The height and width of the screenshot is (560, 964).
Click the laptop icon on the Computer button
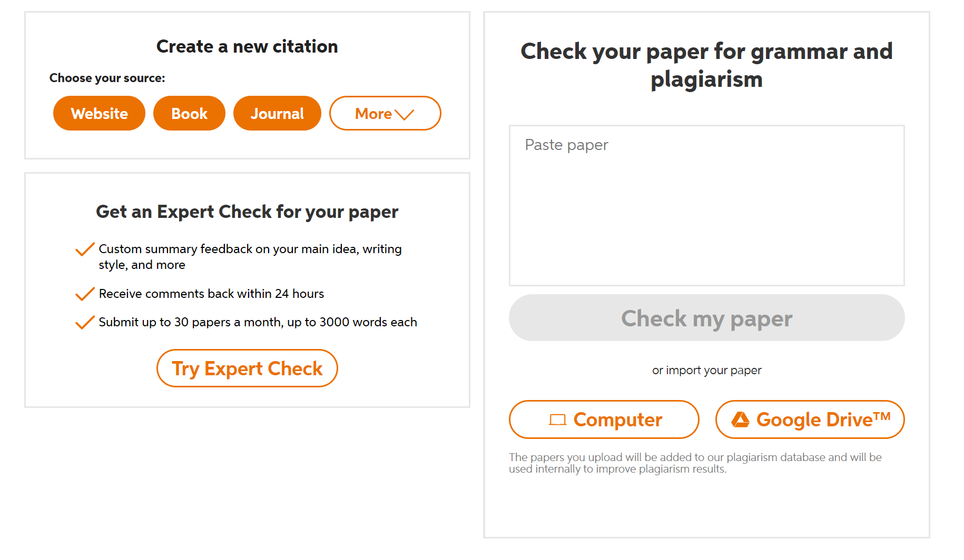(557, 419)
